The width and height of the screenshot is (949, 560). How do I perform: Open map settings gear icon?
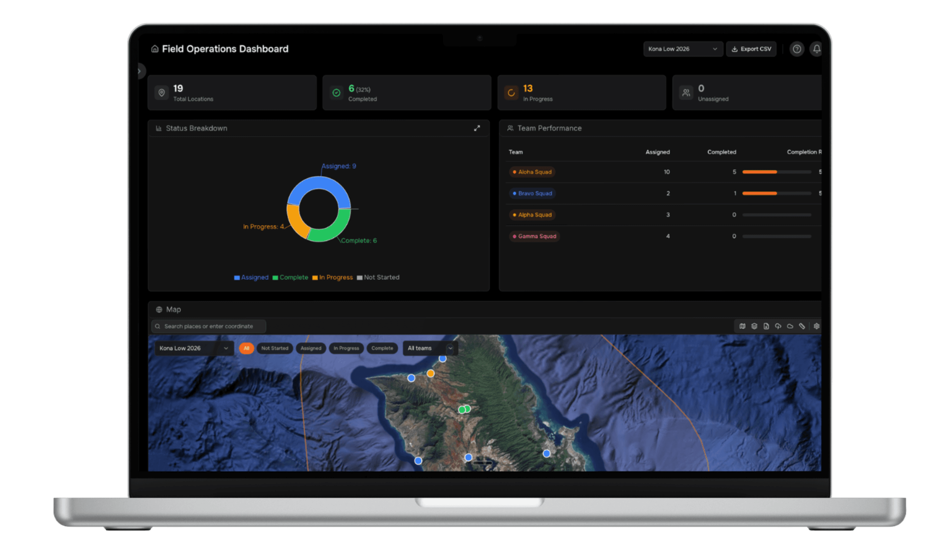(x=817, y=326)
